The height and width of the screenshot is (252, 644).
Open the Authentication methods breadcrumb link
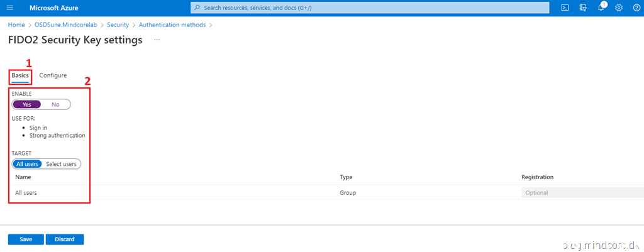point(172,25)
